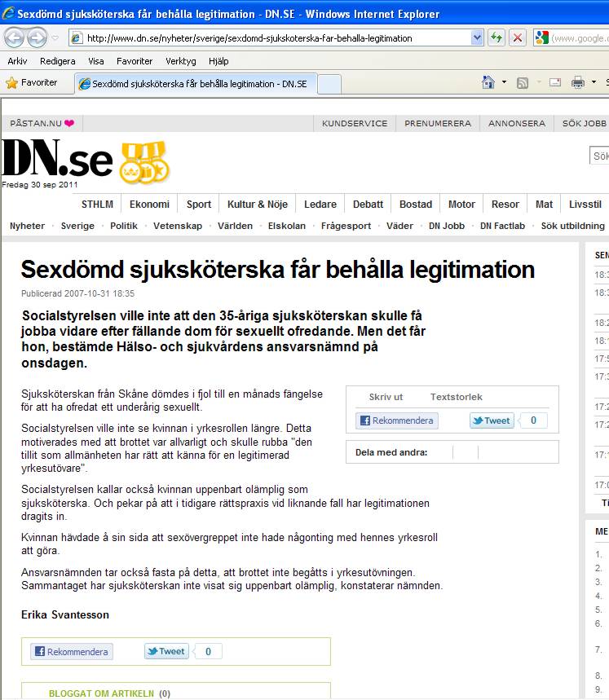This screenshot has height=700, width=609.
Task: Open the Verktyg menu
Action: (x=181, y=61)
